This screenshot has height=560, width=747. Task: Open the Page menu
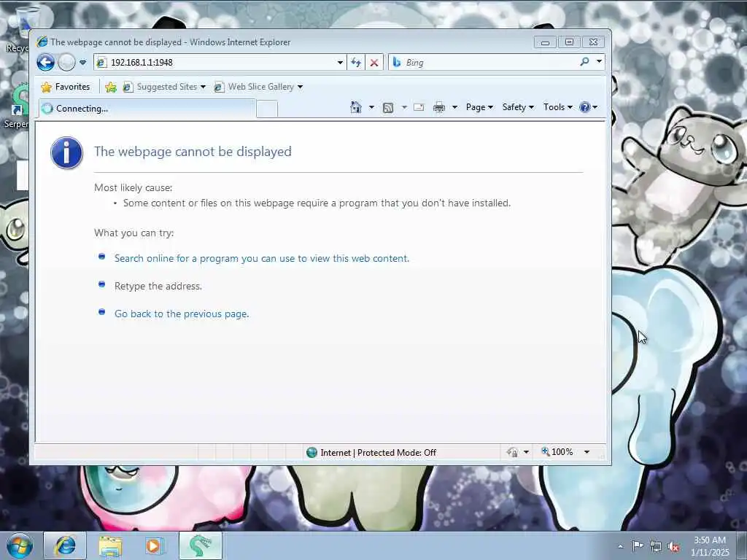pos(479,107)
